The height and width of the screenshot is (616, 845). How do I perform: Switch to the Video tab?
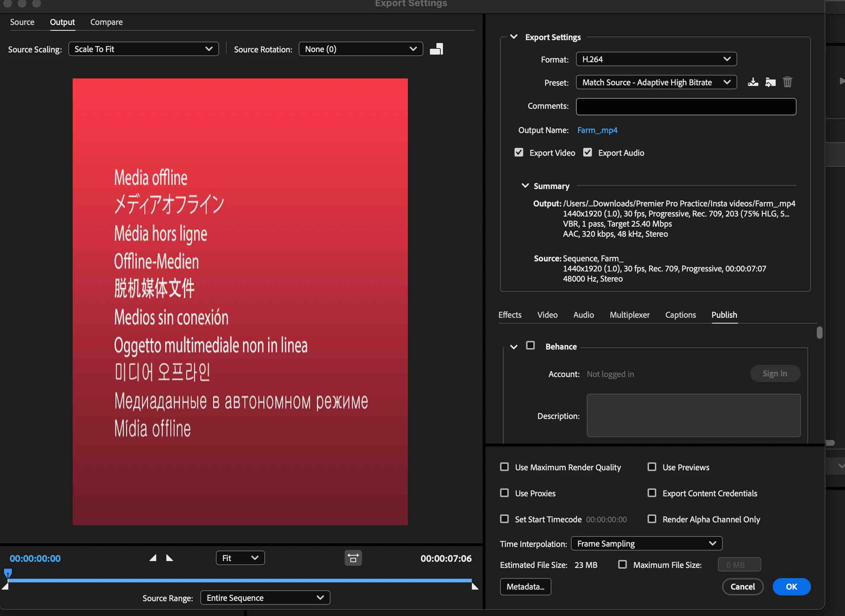(547, 315)
